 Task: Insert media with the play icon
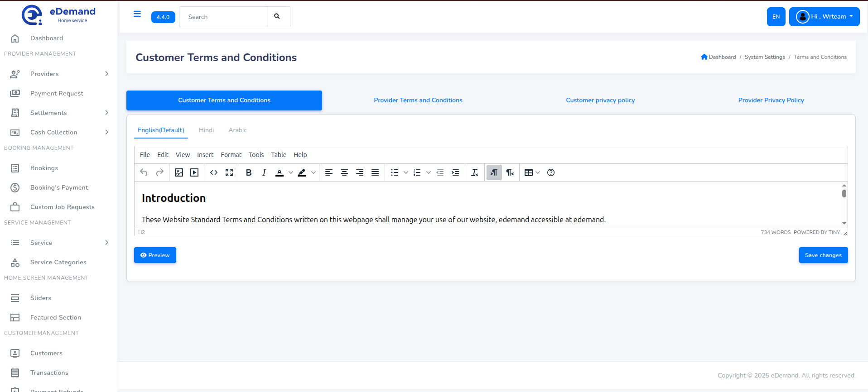point(194,172)
